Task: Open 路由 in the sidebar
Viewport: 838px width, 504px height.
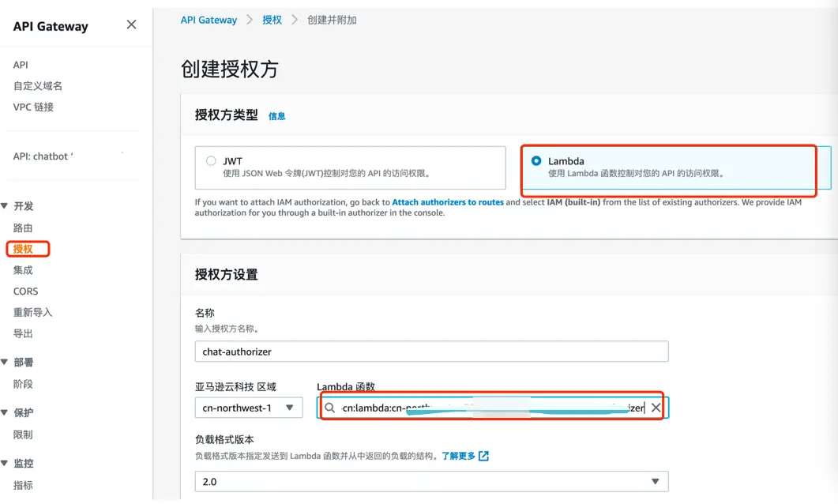Action: tap(23, 228)
